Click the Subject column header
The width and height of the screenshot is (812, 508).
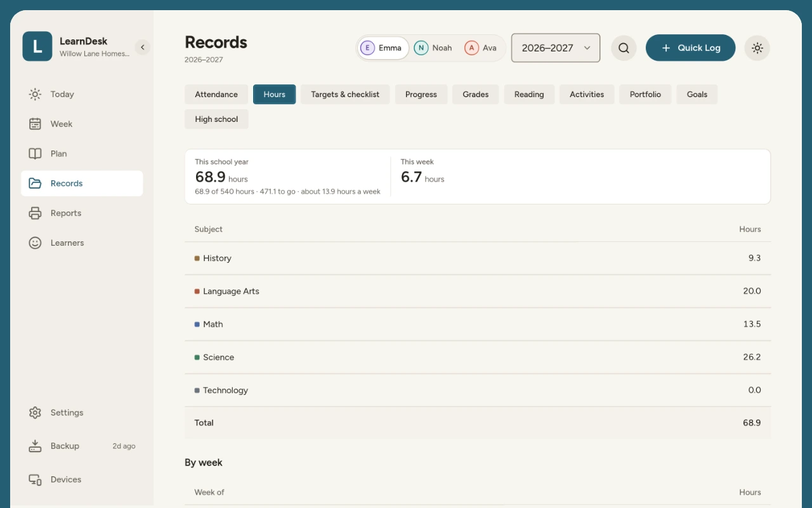[209, 229]
